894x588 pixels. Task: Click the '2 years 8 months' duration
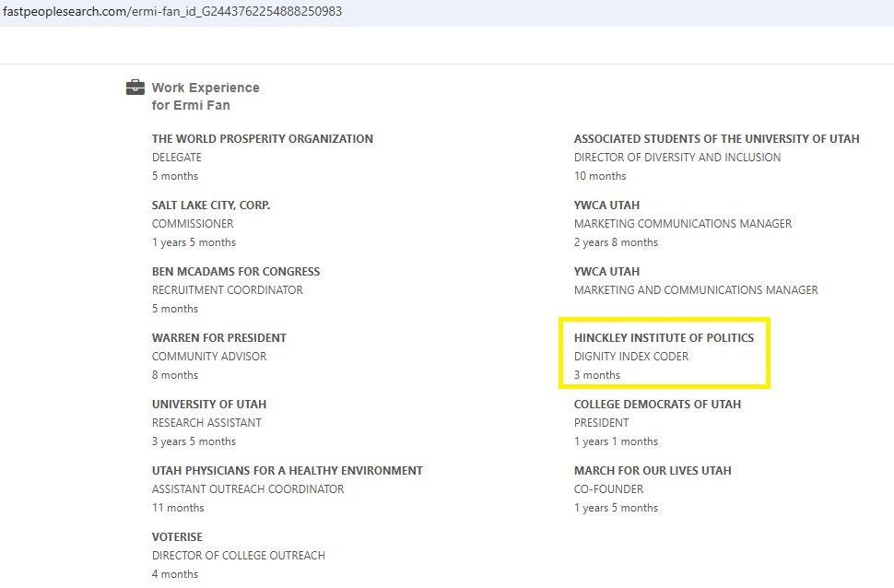[x=616, y=242]
